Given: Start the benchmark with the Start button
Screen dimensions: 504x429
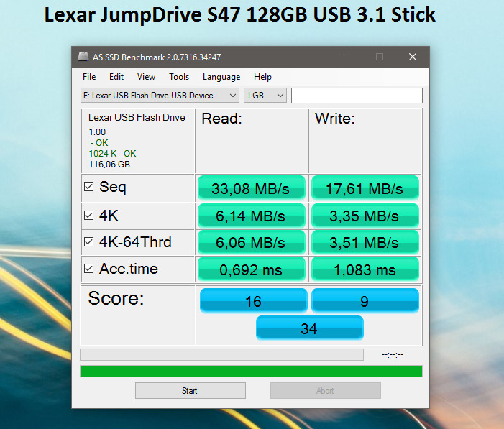Looking at the screenshot, I should click(x=191, y=390).
